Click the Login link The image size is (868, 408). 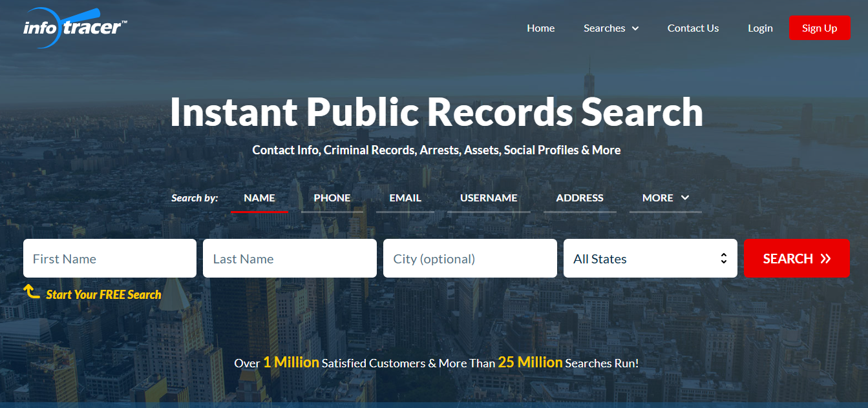(x=760, y=28)
